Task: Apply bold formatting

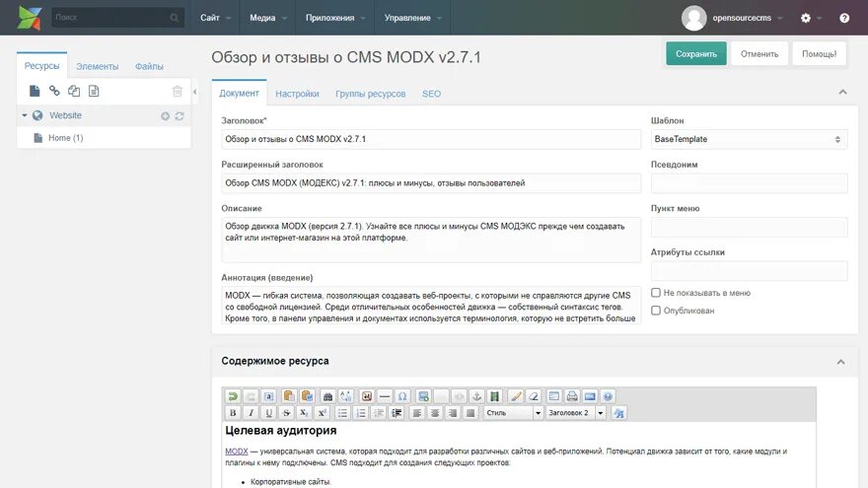Action: pos(233,413)
